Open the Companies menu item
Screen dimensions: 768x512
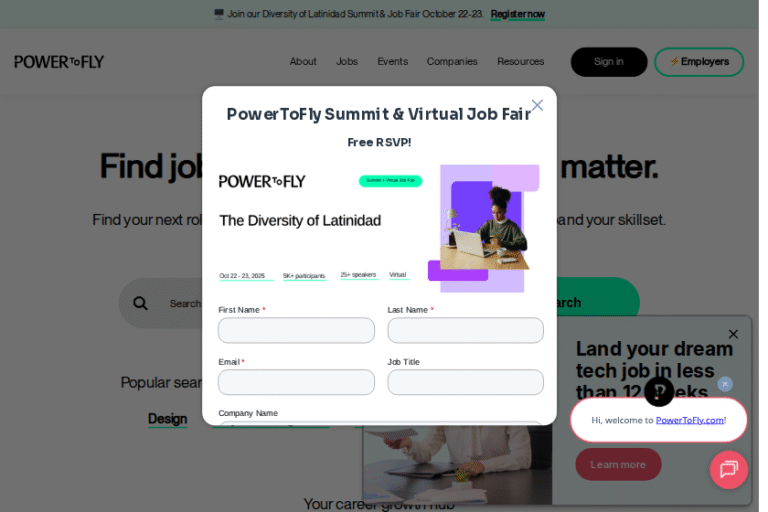[452, 62]
